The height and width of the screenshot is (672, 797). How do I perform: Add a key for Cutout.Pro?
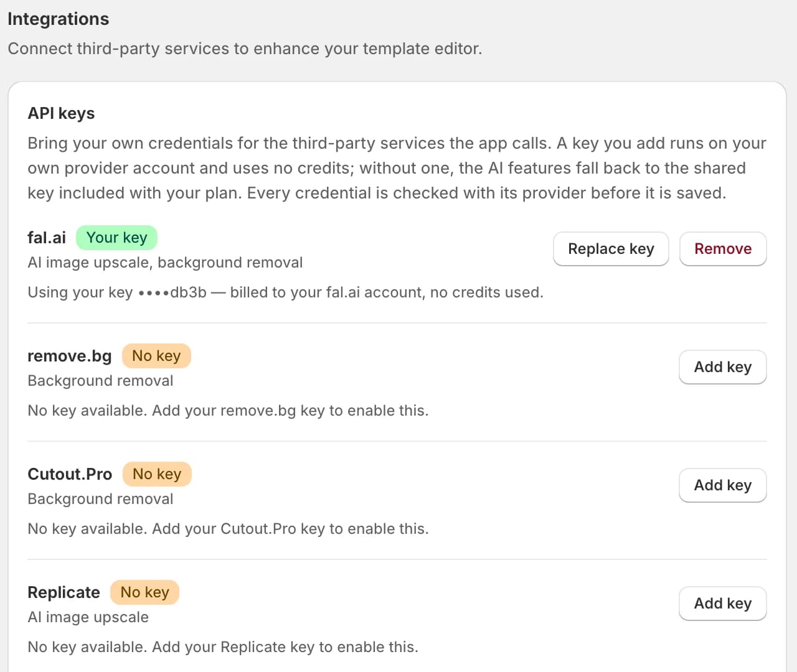coord(723,485)
